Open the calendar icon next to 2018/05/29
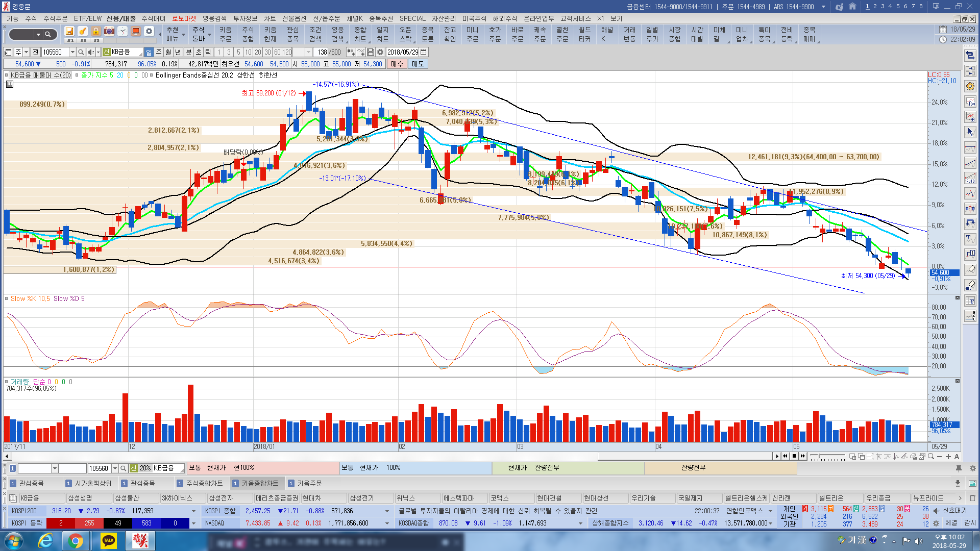This screenshot has height=551, width=980. click(424, 52)
